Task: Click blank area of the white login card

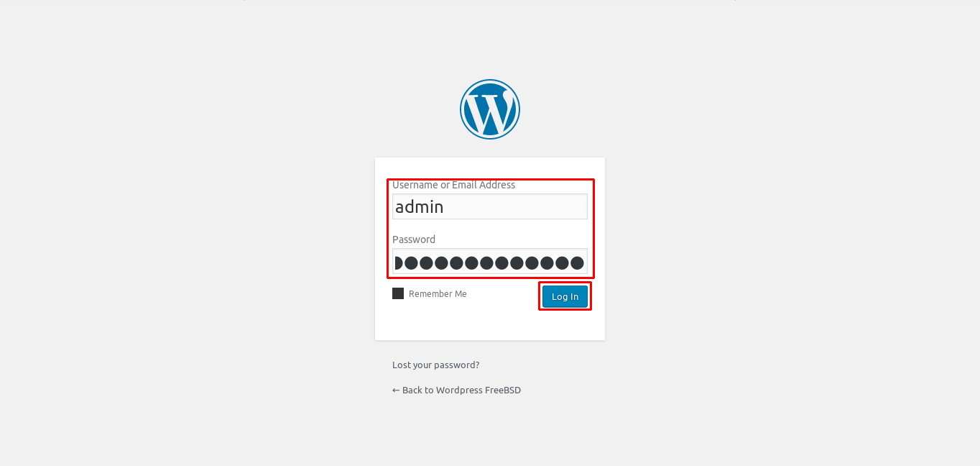Action: coord(490,325)
